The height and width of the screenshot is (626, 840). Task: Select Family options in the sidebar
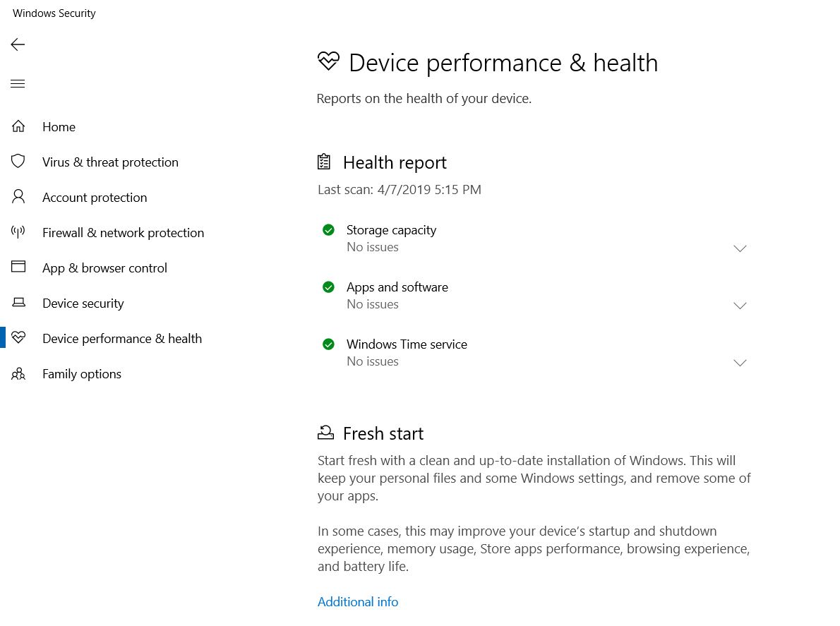tap(82, 374)
